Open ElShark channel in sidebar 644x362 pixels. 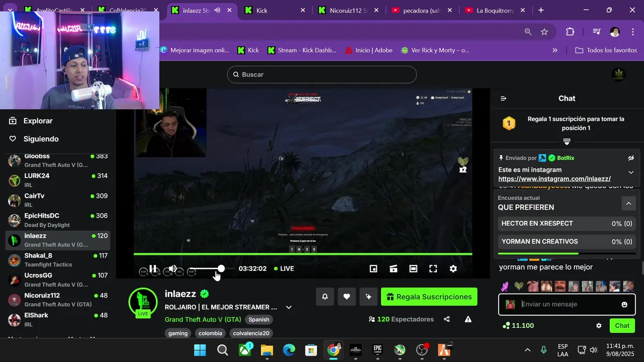(58, 319)
